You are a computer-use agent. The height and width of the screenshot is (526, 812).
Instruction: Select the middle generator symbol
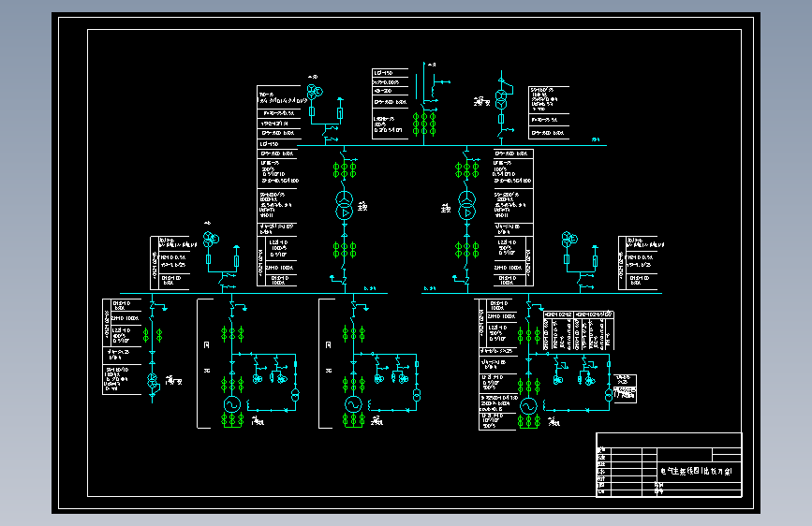click(353, 404)
